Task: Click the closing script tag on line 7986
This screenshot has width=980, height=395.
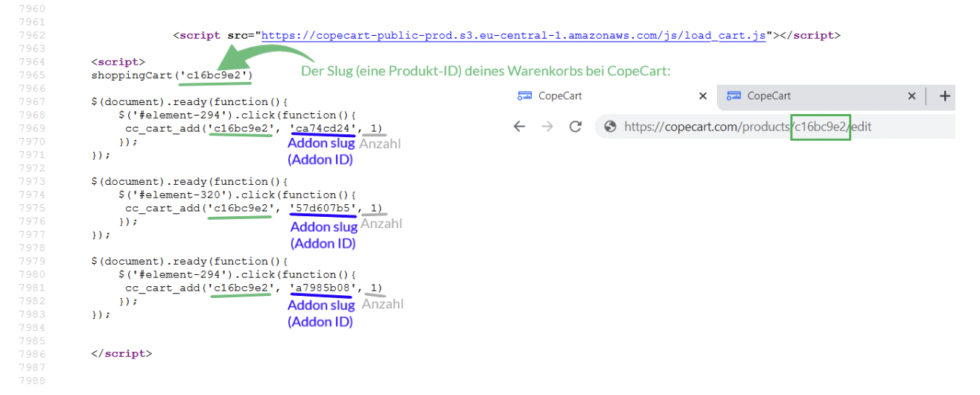Action: click(121, 354)
